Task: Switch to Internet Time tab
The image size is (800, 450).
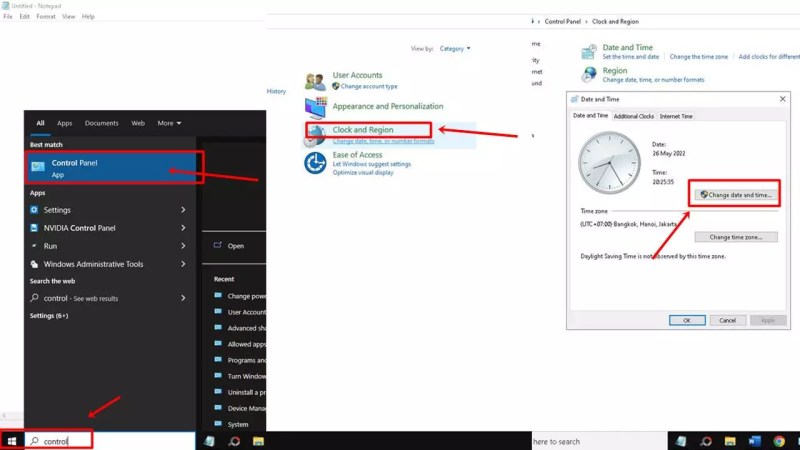Action: [x=676, y=116]
